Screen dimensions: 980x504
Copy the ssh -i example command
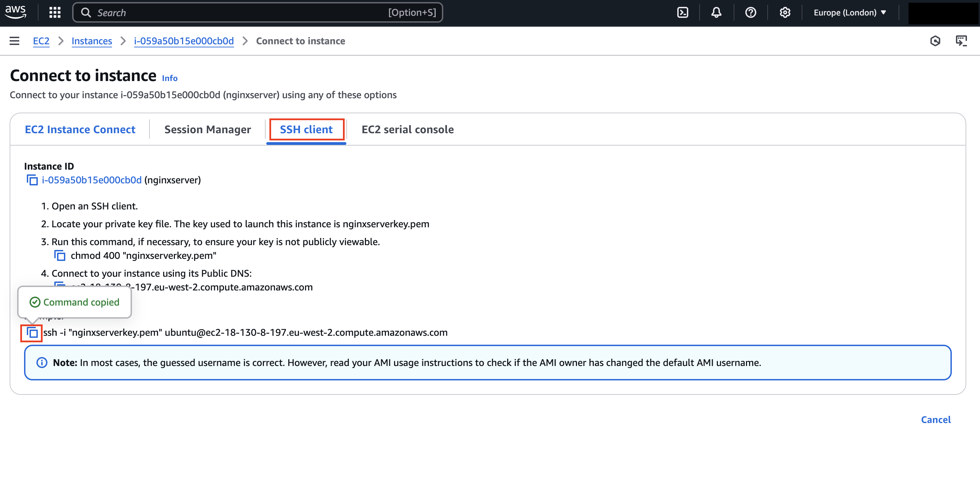[x=32, y=333]
